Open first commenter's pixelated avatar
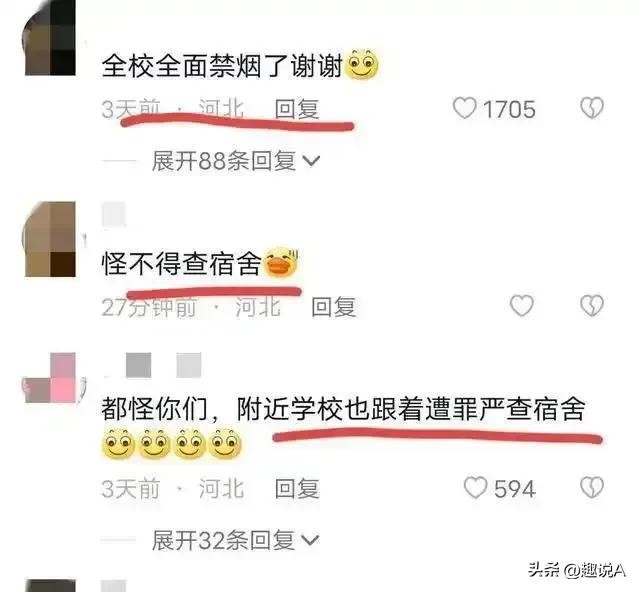 pos(50,38)
